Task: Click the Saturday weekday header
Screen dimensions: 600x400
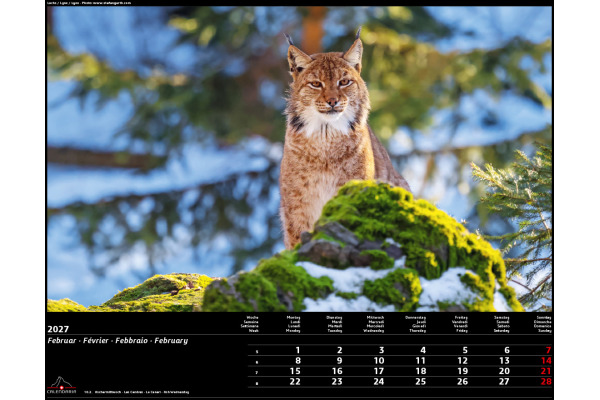Action: click(502, 324)
